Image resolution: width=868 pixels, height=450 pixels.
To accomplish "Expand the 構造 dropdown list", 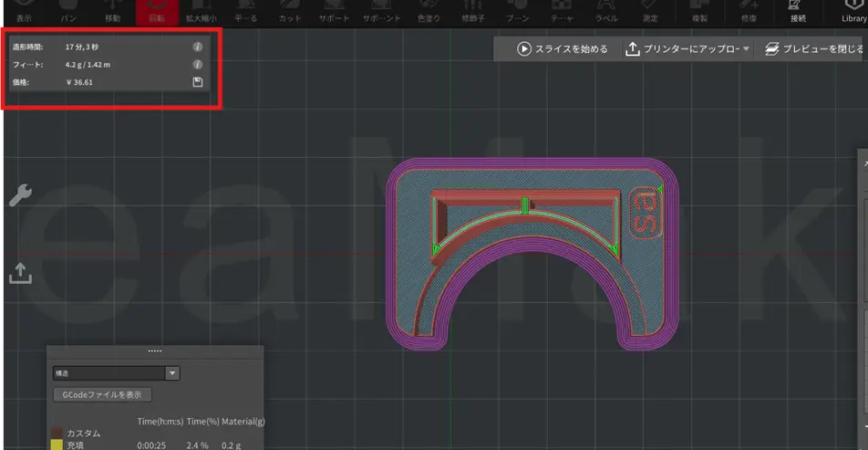I will click(172, 373).
